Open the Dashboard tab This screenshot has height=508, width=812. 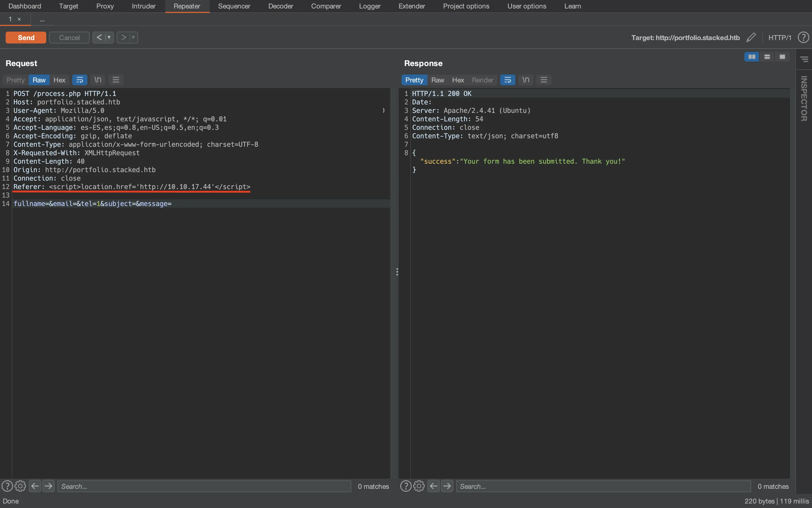(25, 6)
